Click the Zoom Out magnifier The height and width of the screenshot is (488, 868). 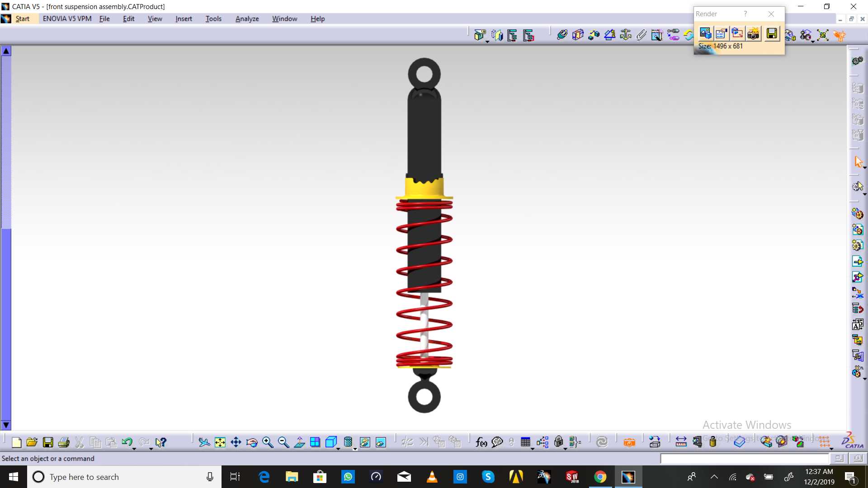[283, 442]
